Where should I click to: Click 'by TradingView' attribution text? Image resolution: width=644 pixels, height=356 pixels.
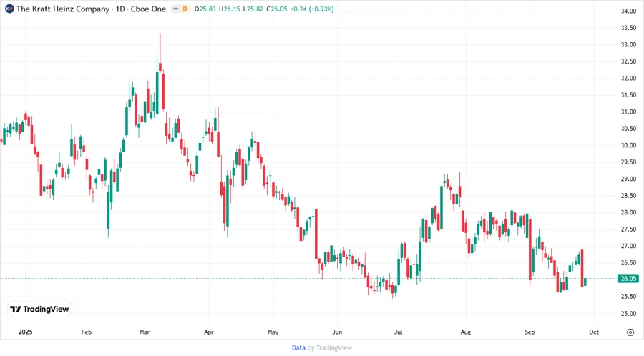330,347
